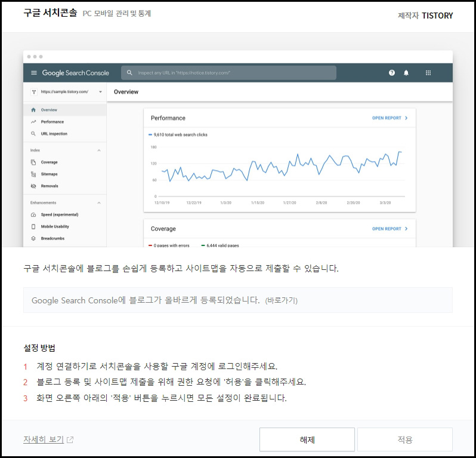Click the 적용 button
The height and width of the screenshot is (458, 476).
(x=404, y=439)
